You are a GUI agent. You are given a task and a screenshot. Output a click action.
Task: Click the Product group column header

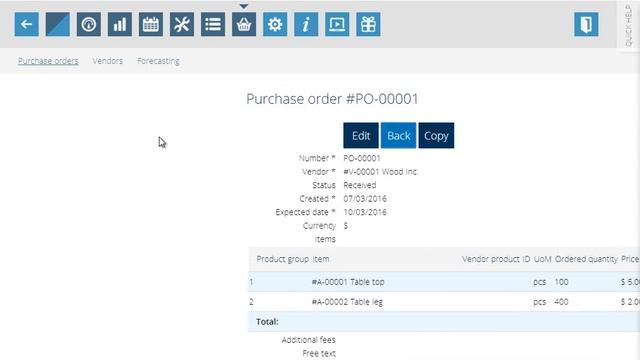[x=282, y=259]
